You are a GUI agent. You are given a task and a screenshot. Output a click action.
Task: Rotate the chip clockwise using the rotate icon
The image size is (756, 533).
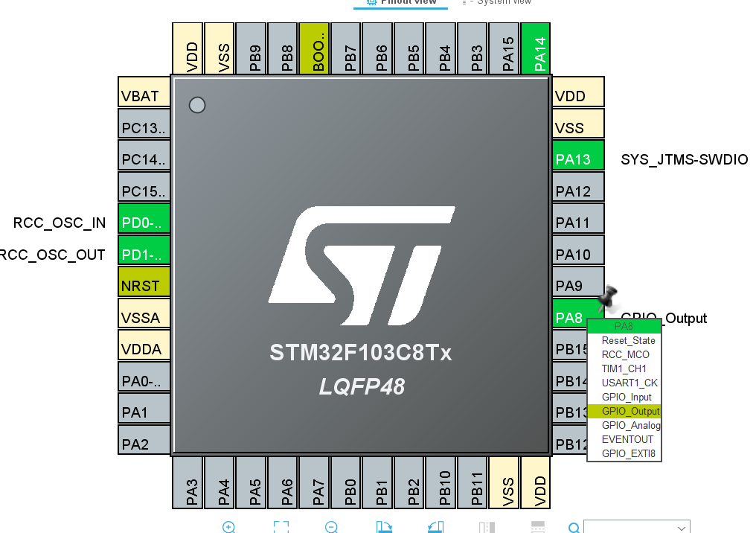384,527
